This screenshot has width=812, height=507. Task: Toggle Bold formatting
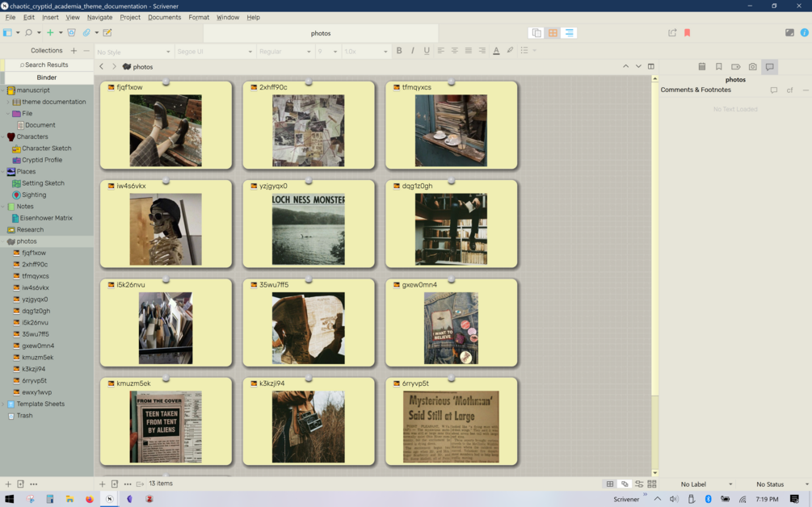coord(399,51)
